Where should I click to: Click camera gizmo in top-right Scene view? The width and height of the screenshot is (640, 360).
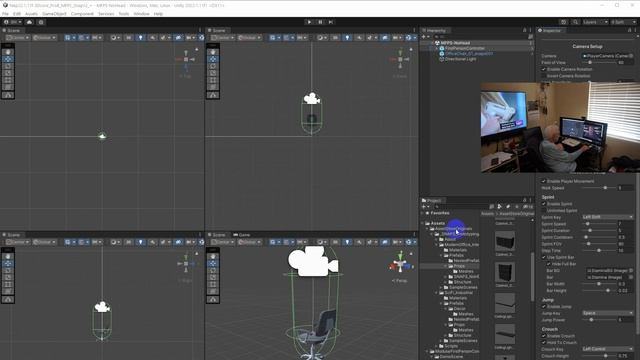312,98
